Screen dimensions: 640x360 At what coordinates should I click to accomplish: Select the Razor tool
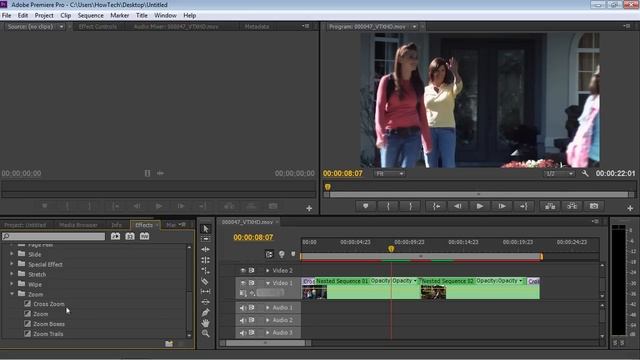[x=205, y=281]
